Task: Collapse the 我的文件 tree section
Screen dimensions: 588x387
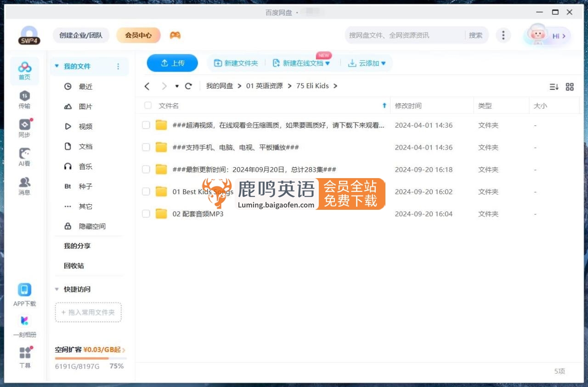Action: point(57,66)
